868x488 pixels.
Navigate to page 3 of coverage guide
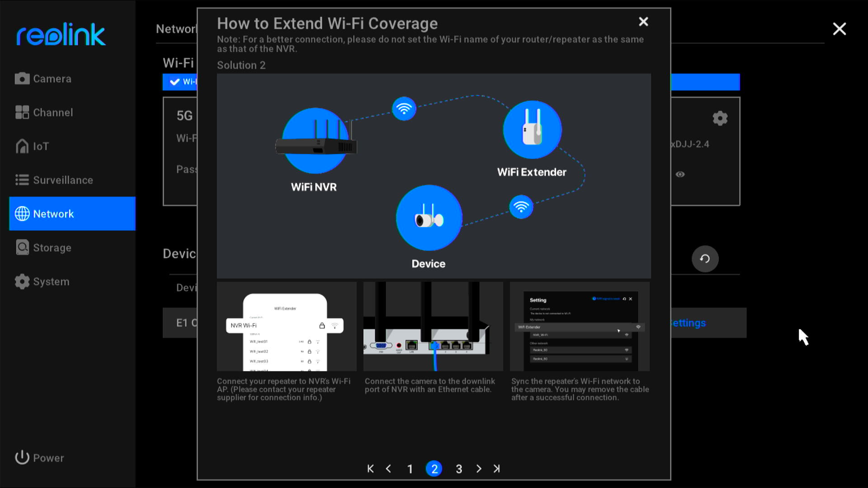[x=458, y=468]
